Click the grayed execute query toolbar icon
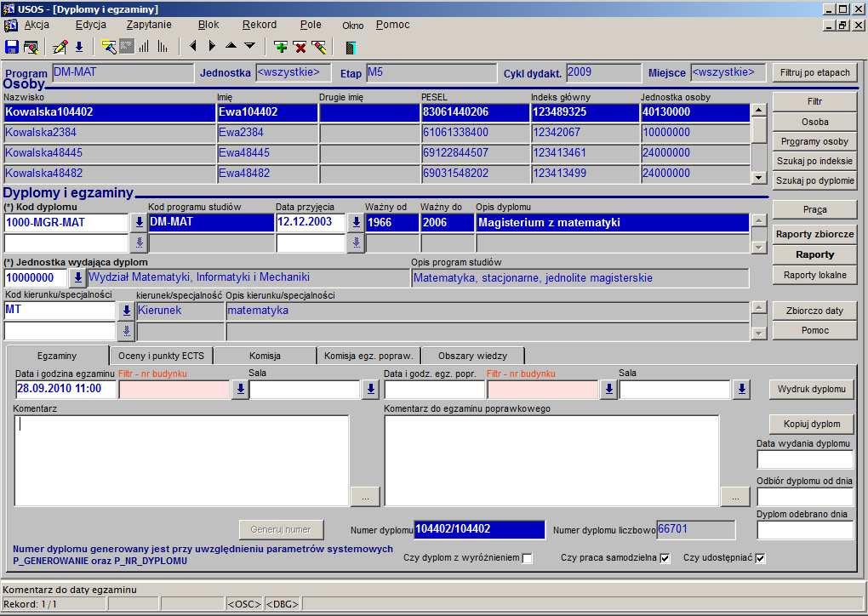 [x=127, y=47]
